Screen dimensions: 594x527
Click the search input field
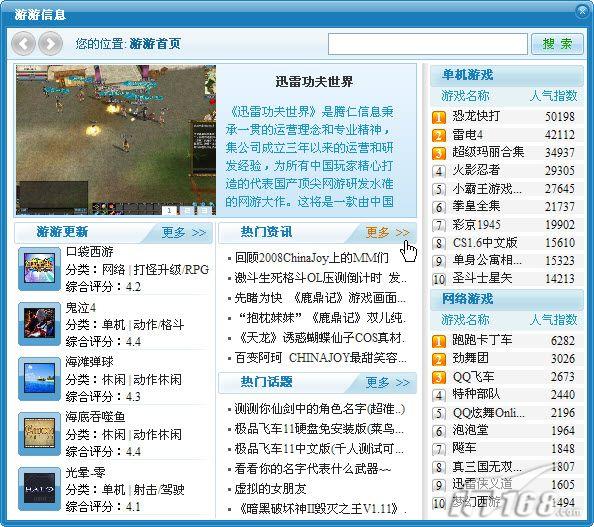428,44
